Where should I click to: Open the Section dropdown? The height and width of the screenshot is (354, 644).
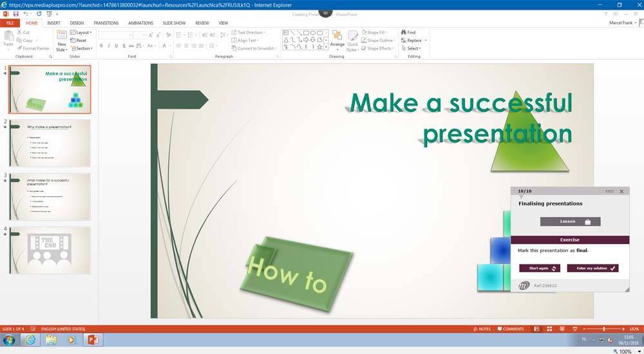coord(82,48)
